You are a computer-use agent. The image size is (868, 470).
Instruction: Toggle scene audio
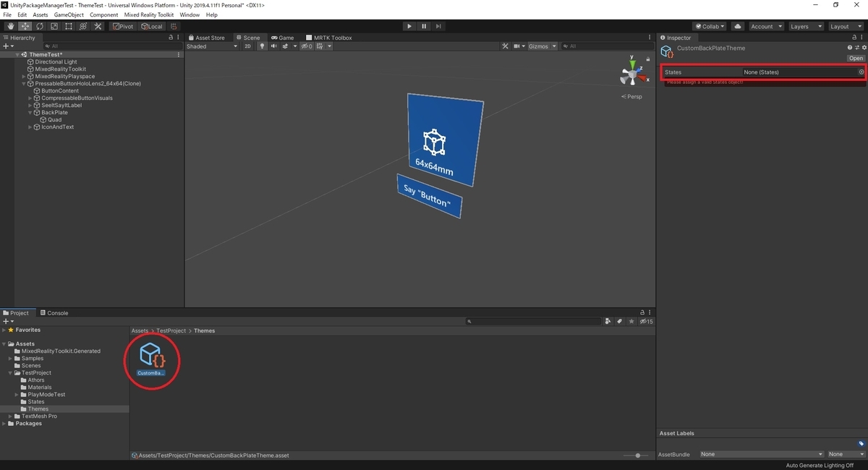(274, 46)
